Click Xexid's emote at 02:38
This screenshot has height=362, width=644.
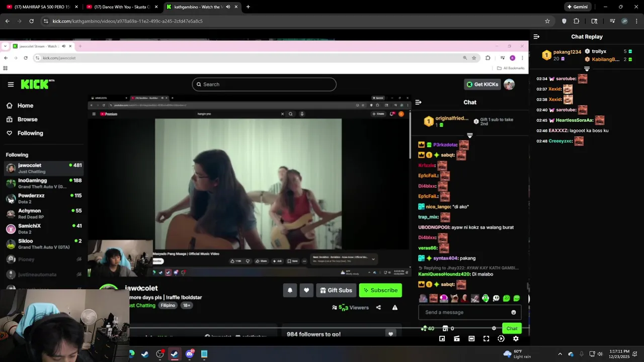pos(568,100)
